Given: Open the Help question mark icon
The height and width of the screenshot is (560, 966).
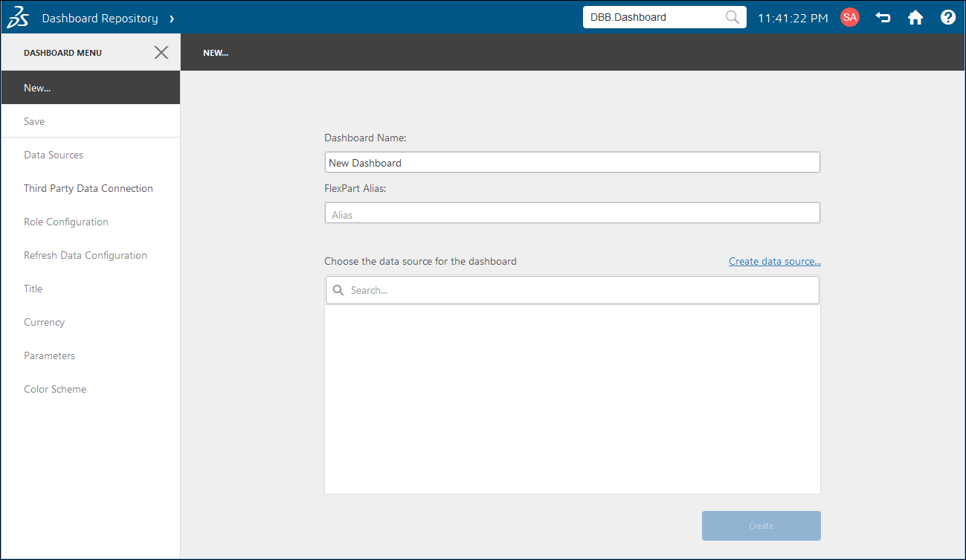Looking at the screenshot, I should click(947, 17).
